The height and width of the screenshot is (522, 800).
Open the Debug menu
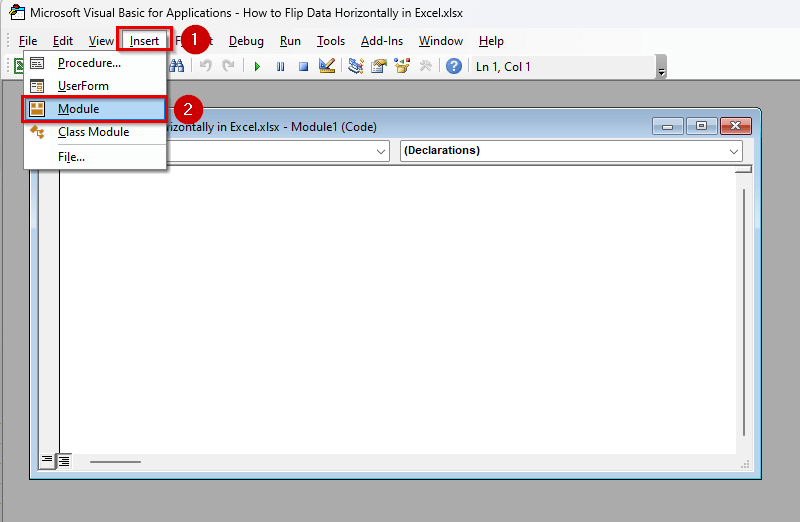point(246,41)
